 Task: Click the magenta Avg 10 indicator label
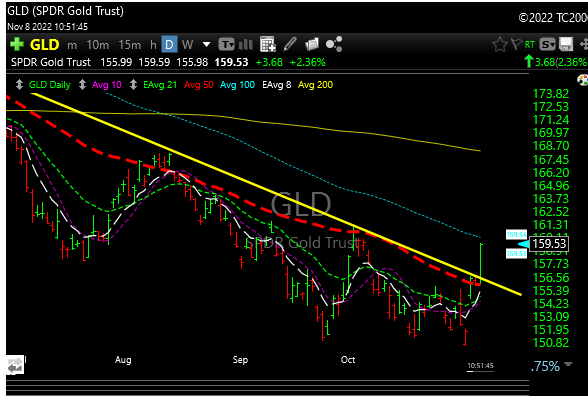(x=107, y=85)
